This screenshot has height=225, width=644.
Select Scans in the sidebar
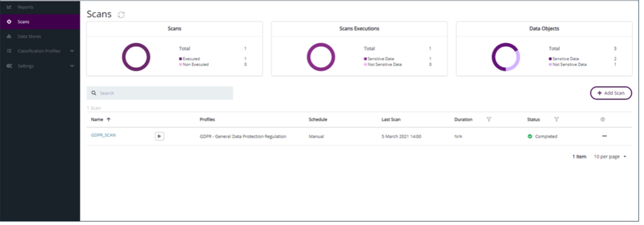[23, 22]
